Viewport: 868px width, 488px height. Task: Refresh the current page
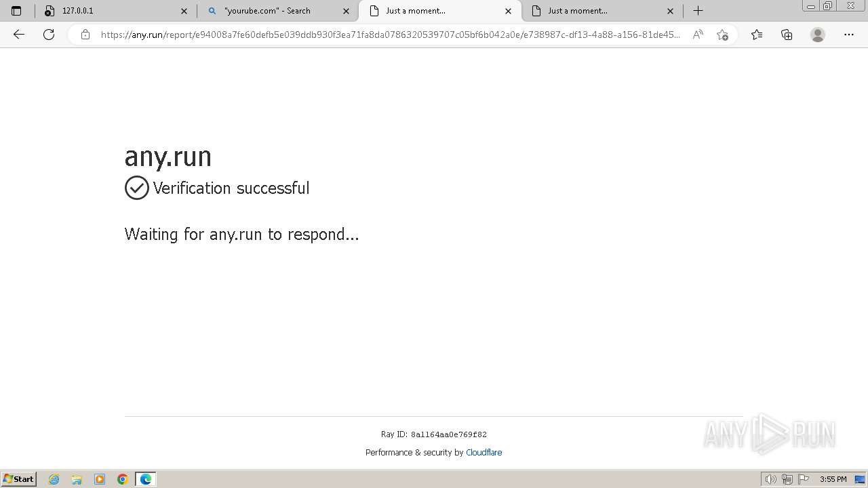click(49, 35)
